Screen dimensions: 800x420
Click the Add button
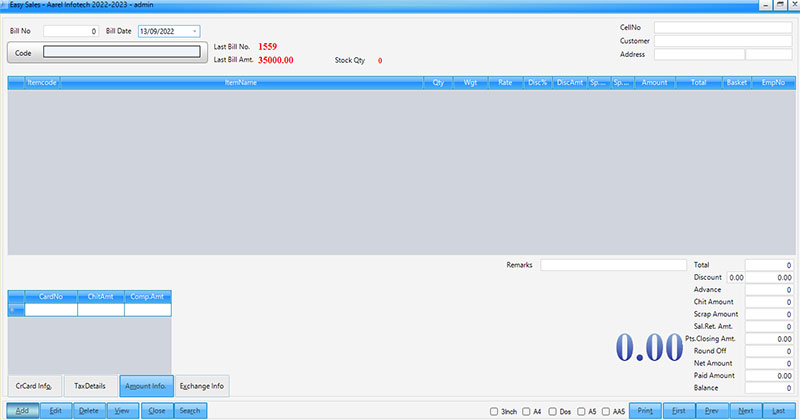coord(21,410)
